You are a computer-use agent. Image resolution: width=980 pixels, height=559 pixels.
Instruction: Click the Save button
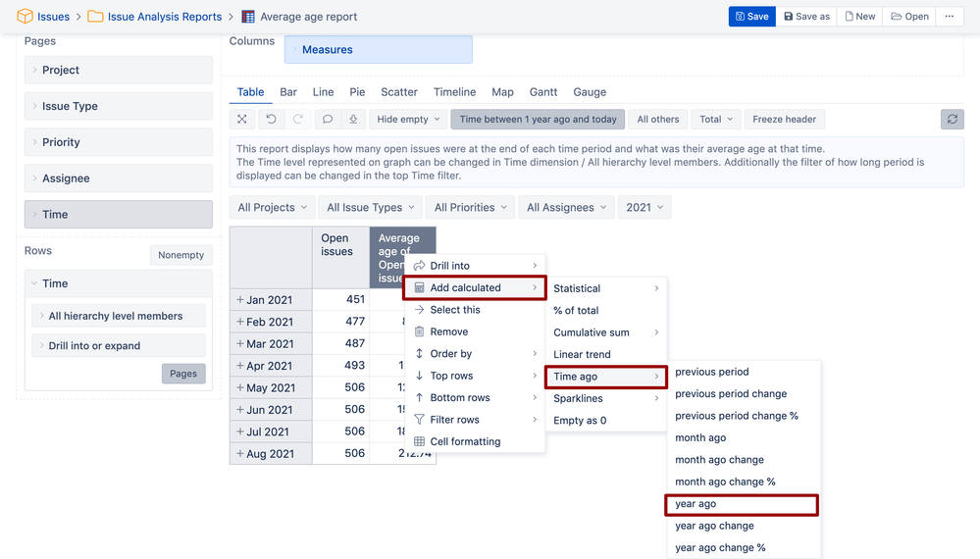point(751,17)
